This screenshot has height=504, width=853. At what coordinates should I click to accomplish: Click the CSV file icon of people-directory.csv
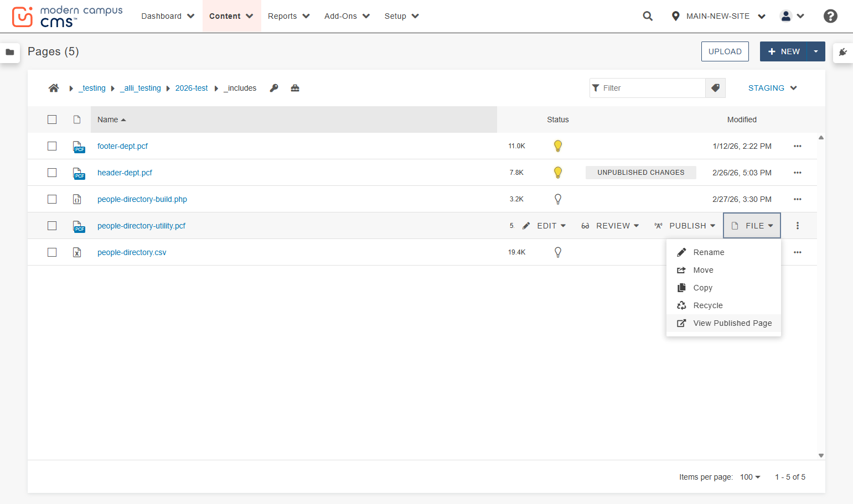(77, 252)
